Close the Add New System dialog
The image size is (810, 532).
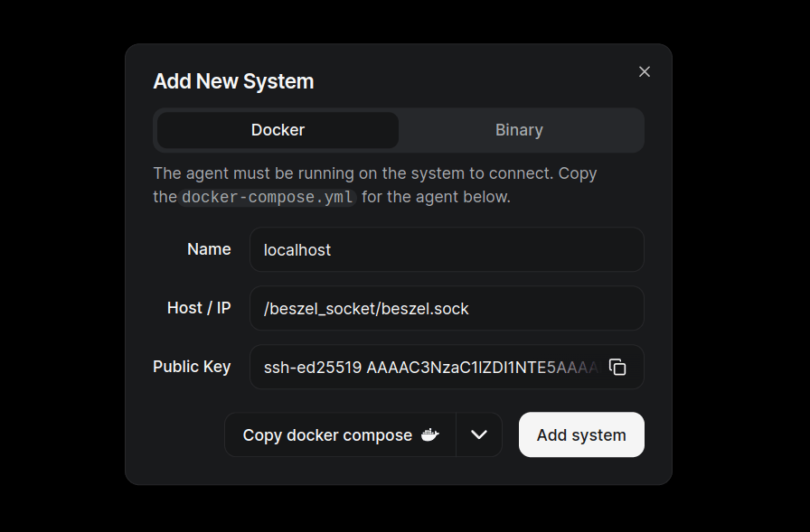[645, 71]
